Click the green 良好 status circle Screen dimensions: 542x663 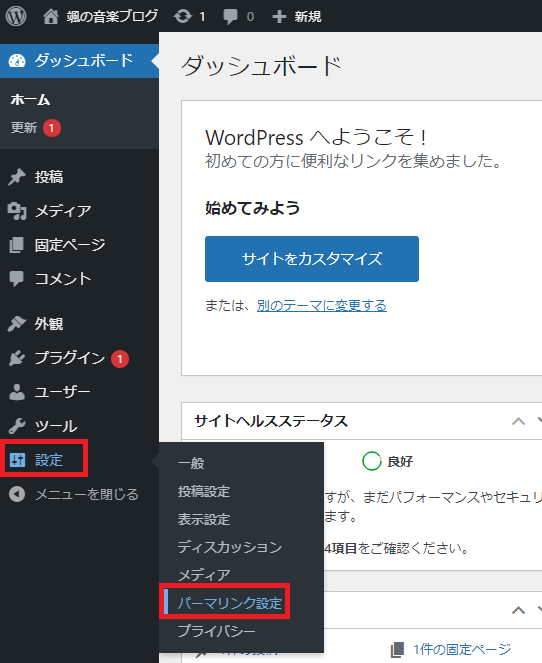372,461
